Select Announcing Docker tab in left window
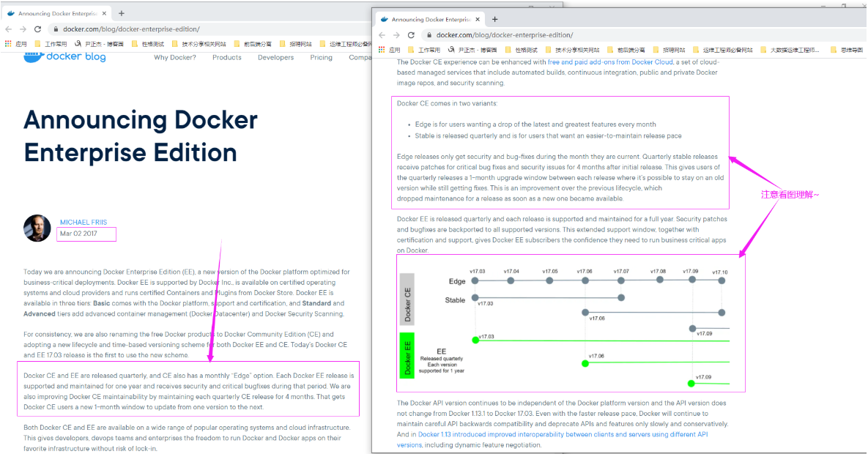 [57, 13]
